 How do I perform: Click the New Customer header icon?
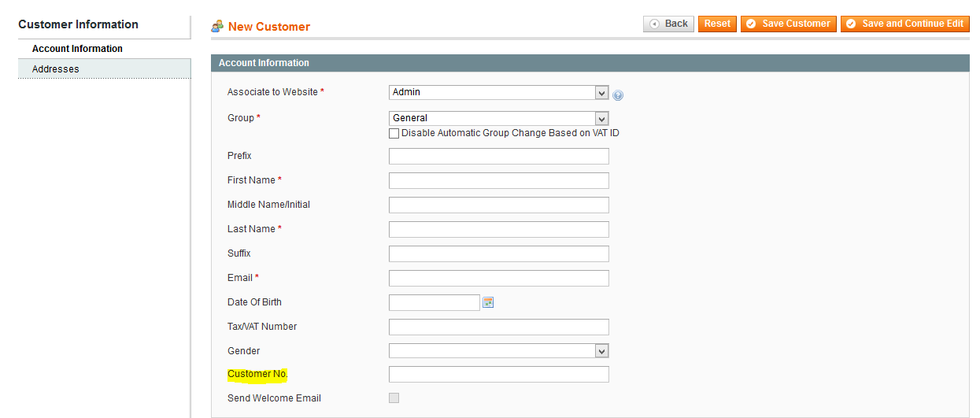(217, 26)
